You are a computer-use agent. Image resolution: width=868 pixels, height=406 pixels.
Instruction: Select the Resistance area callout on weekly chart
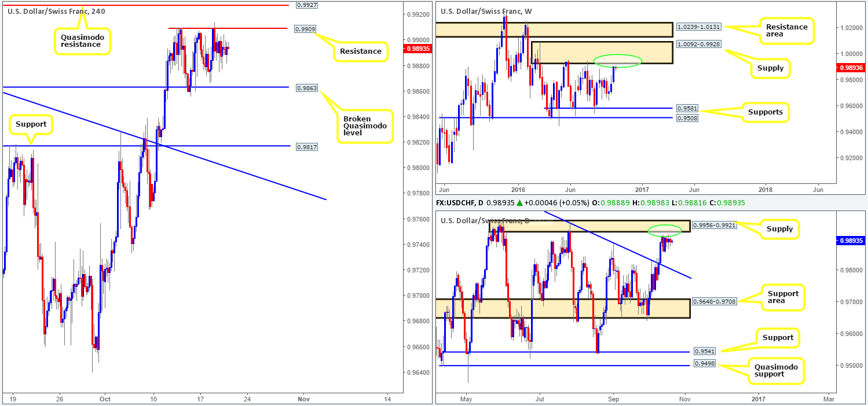tap(787, 30)
